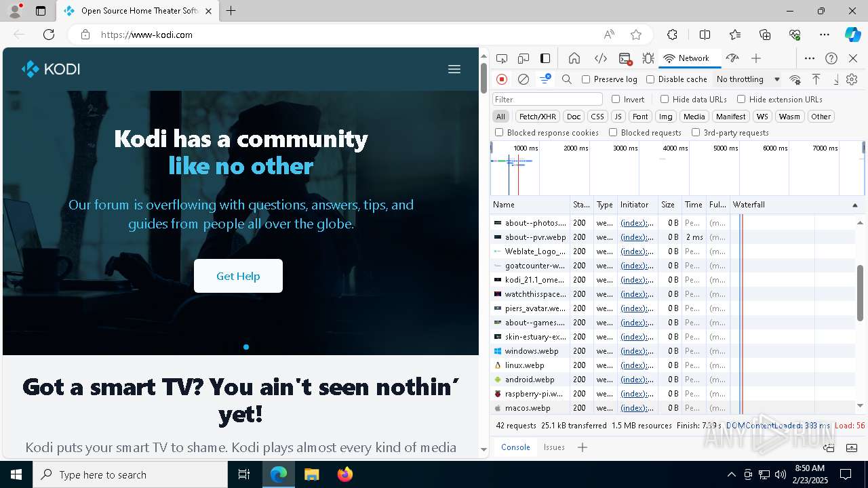This screenshot has height=488, width=868.
Task: Filter requests by Other type
Action: (821, 117)
